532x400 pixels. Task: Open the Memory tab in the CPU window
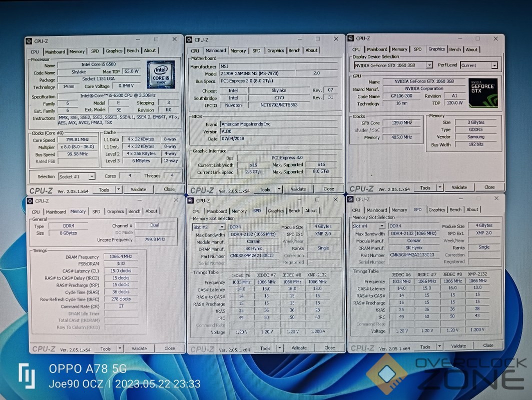77,51
